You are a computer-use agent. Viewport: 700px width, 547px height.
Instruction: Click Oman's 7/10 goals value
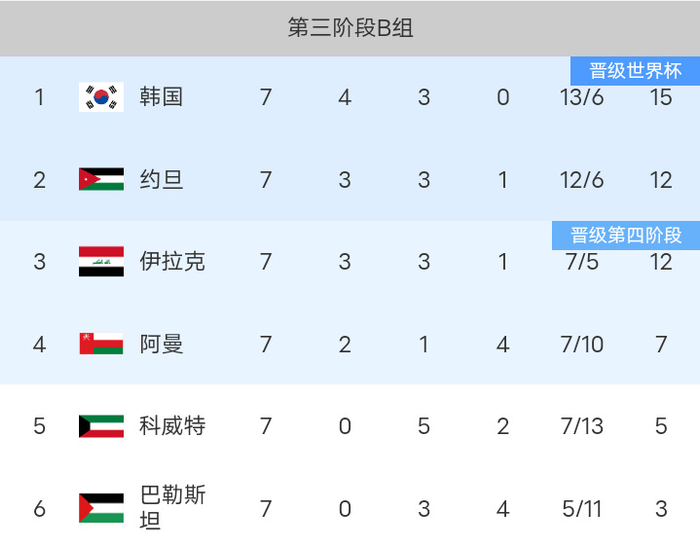[582, 344]
